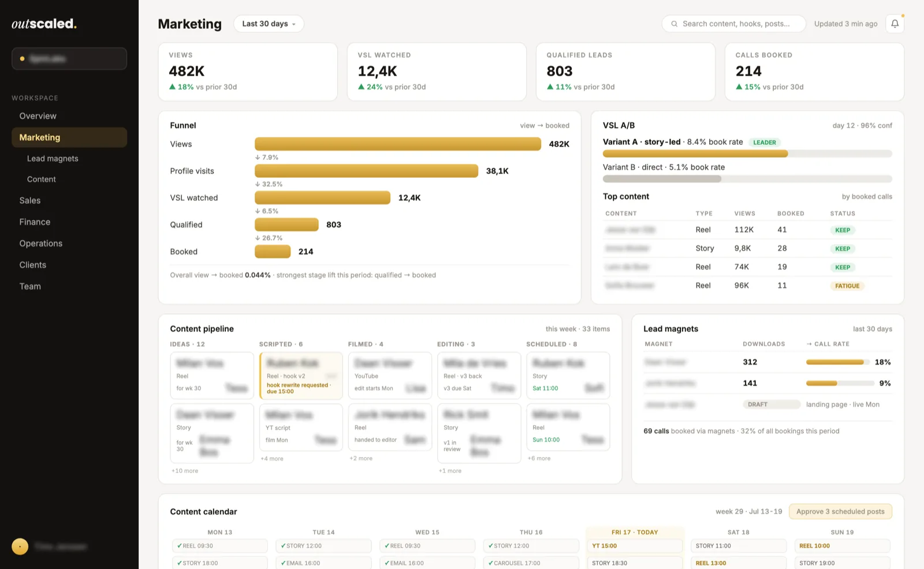Open the notifications bell

(x=895, y=24)
